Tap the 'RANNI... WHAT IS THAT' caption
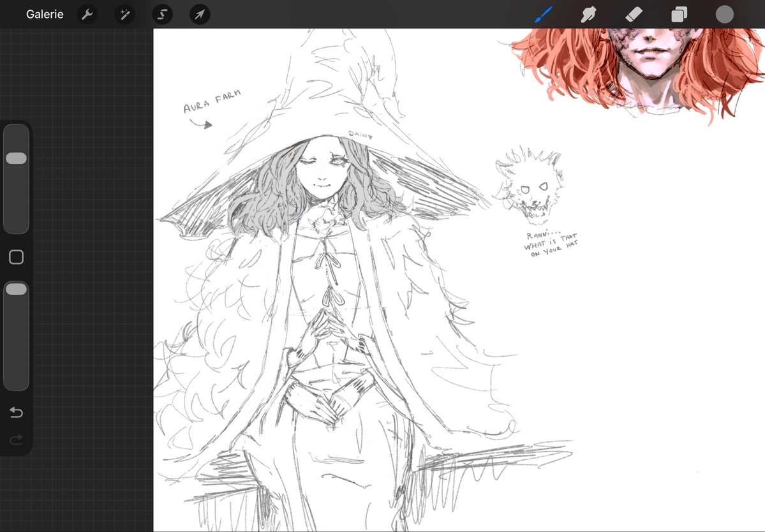 point(551,244)
